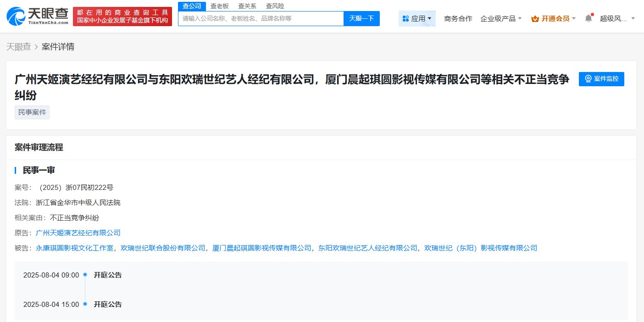The height and width of the screenshot is (322, 644).
Task: Click the 不正当竞争纠纷 case cause text
Action: click(74, 218)
